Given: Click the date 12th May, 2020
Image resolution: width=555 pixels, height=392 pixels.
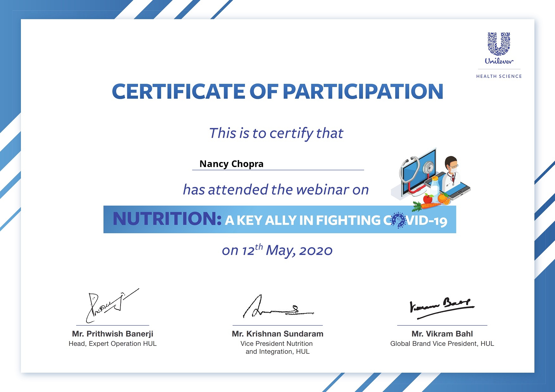Looking at the screenshot, I should tap(277, 250).
